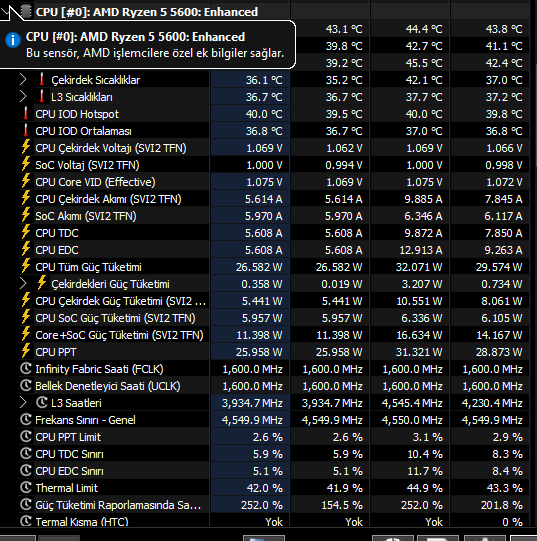Click the lightning icon beside CPU Tüm Güç Tüketimi
Image resolution: width=537 pixels, height=541 pixels.
coord(26,266)
